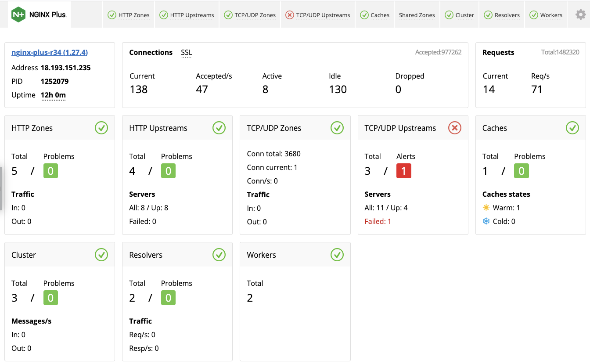Switch to TCP/UDP Zones tab
The width and height of the screenshot is (590, 364).
pos(250,15)
